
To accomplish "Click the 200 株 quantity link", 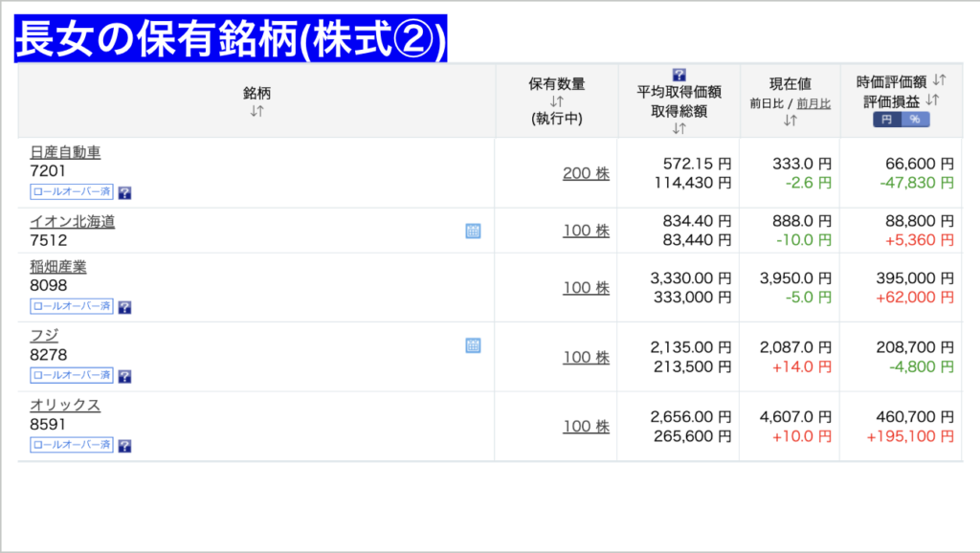I will (586, 173).
